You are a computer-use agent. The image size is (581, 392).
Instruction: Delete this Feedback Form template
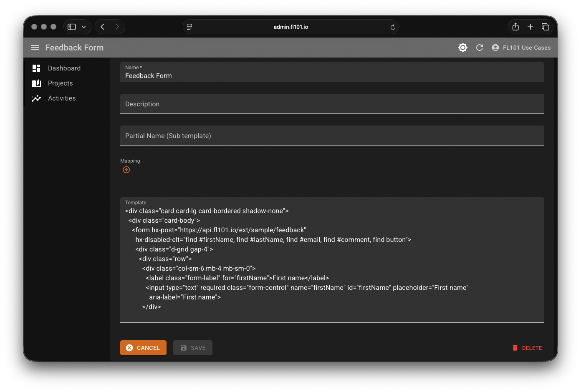click(x=527, y=348)
